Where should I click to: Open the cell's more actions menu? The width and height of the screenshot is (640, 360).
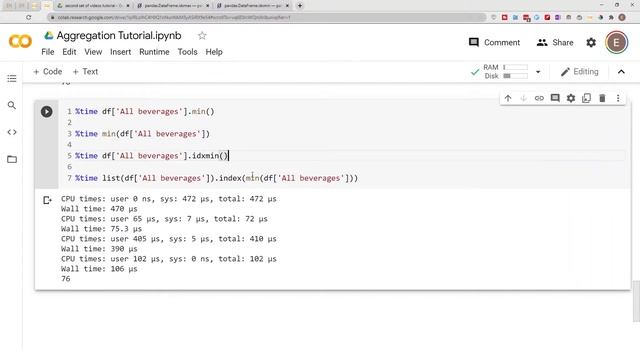[x=618, y=98]
